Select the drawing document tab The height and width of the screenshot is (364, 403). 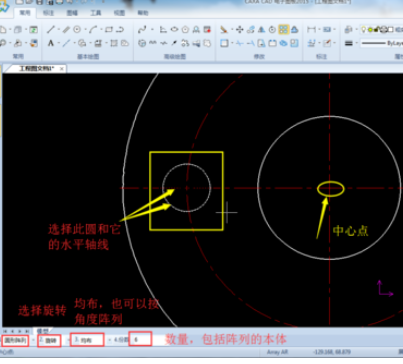tap(37, 69)
